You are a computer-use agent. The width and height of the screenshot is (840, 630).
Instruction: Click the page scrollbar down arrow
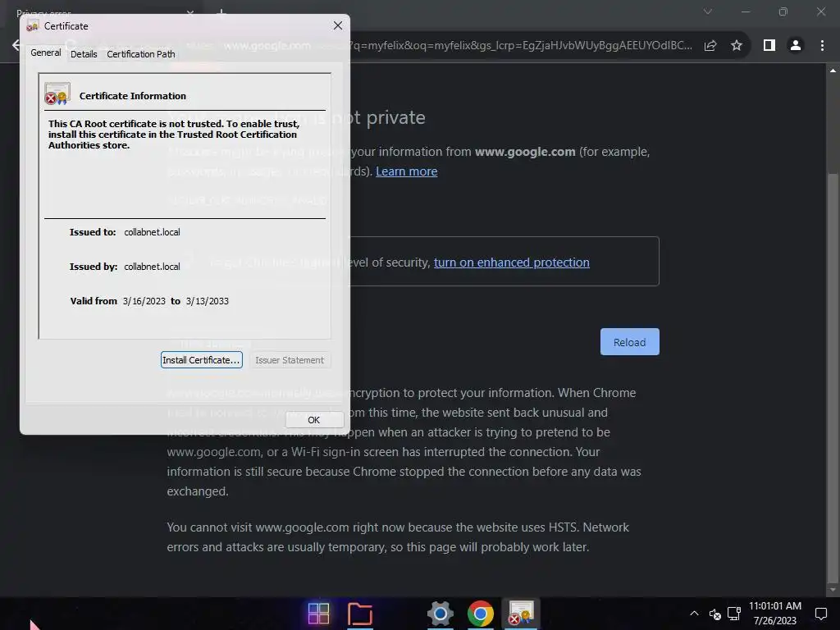pyautogui.click(x=833, y=590)
